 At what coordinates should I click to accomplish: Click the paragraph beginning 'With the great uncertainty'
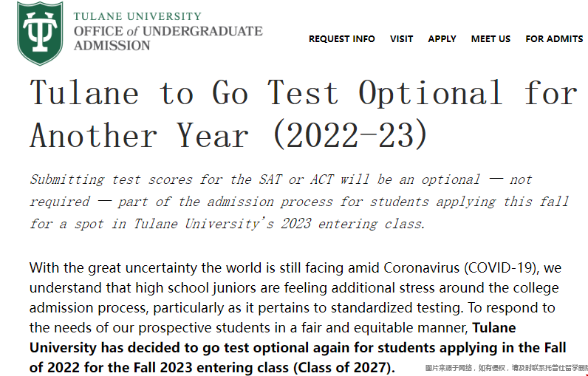pyautogui.click(x=298, y=318)
